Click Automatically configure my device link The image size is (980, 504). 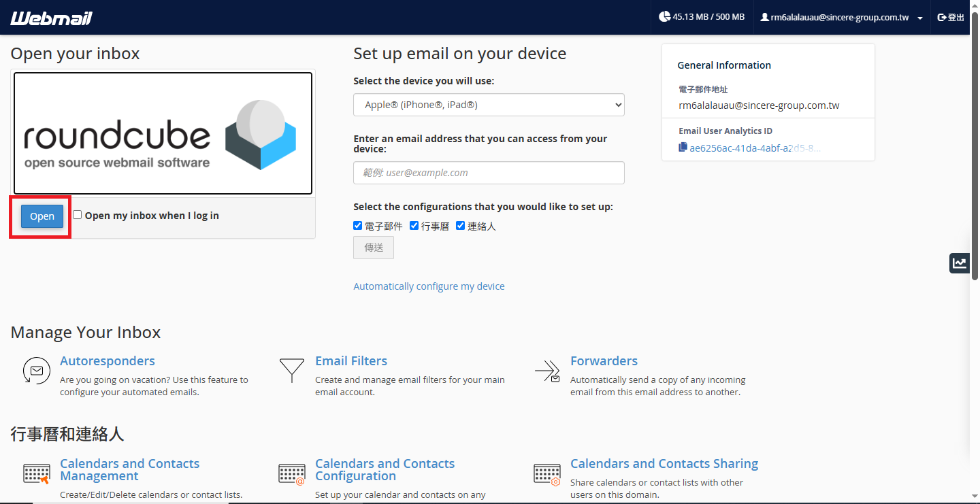point(429,286)
